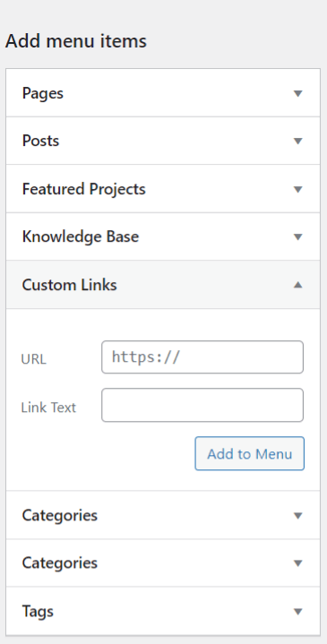Click the triangle icon next to Knowledge Base

[x=297, y=236]
